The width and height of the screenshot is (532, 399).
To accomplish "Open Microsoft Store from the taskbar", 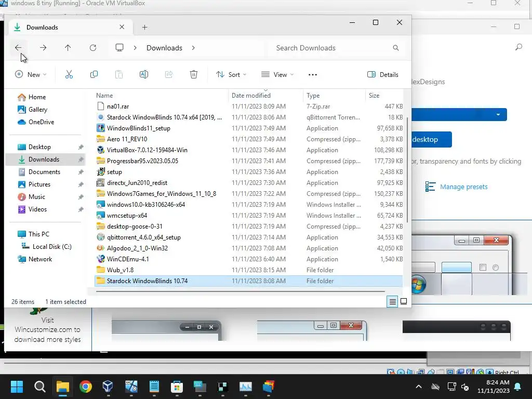I will [x=177, y=387].
